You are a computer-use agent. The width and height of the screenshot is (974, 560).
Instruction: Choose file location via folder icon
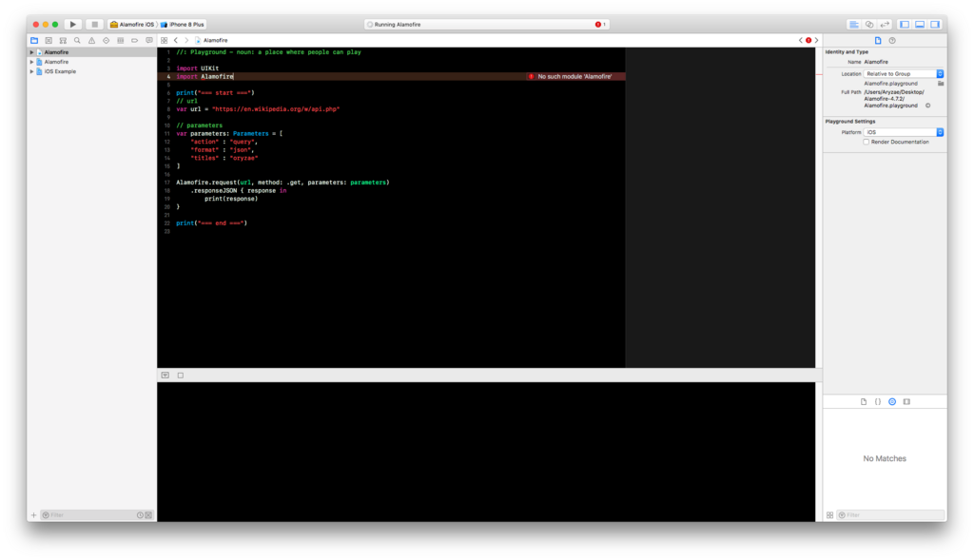tap(941, 84)
